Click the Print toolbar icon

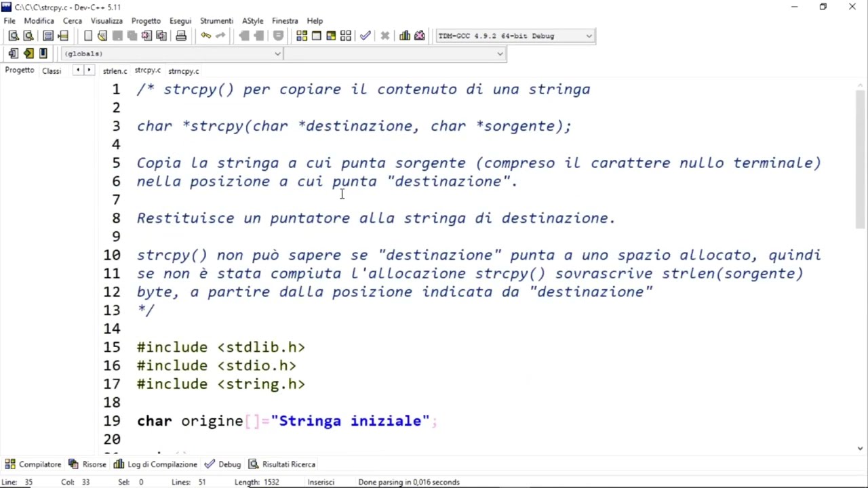point(181,36)
